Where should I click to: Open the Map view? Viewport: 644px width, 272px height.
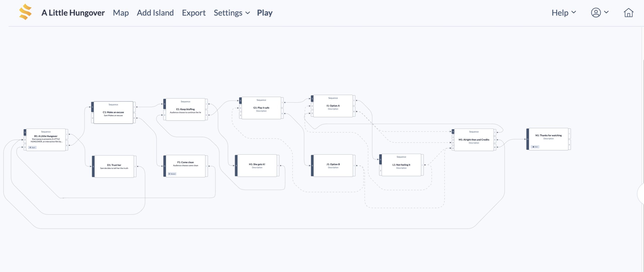pos(120,13)
